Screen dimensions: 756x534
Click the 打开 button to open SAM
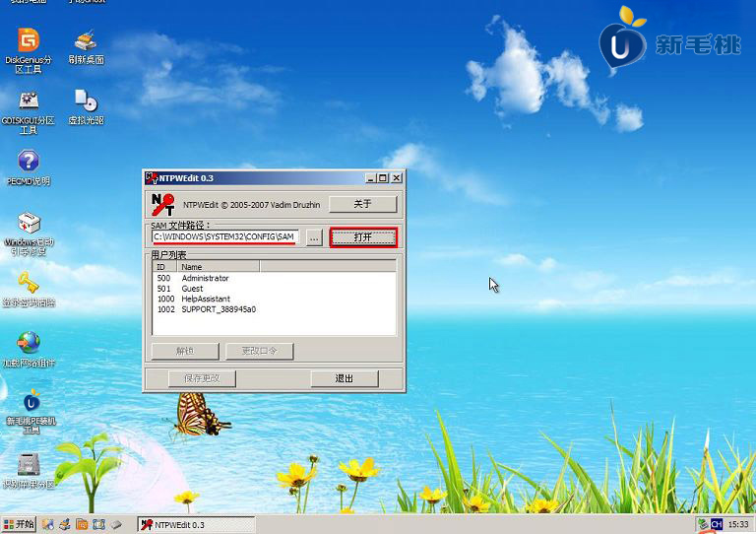coord(363,237)
